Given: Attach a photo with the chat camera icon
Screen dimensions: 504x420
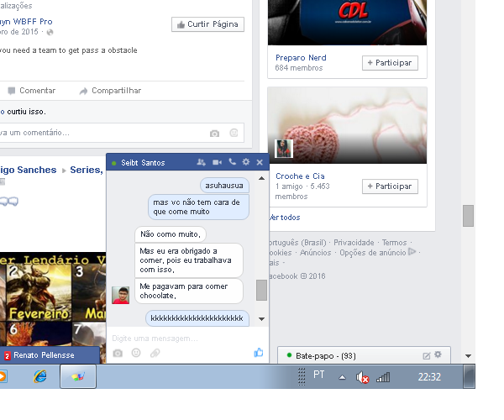Looking at the screenshot, I should click(118, 353).
